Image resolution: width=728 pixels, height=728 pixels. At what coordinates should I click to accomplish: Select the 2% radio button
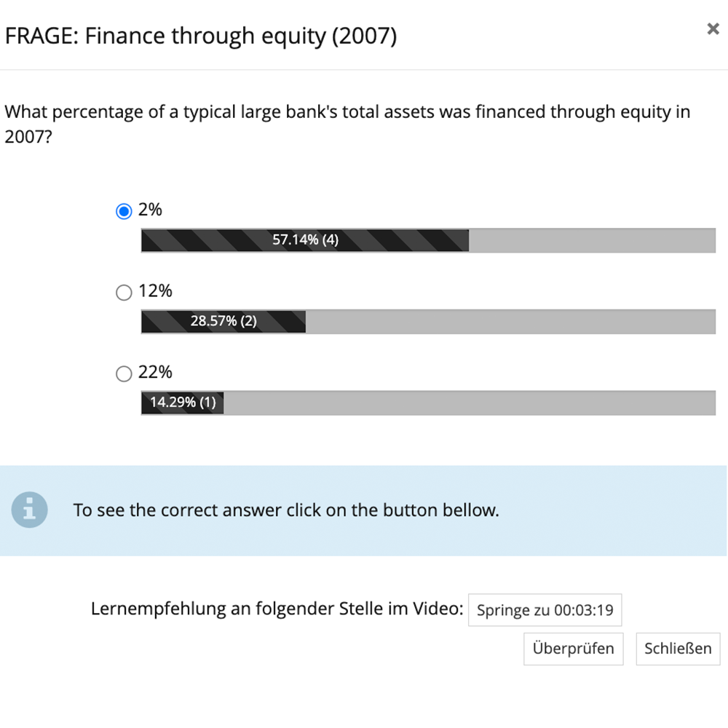click(x=124, y=211)
